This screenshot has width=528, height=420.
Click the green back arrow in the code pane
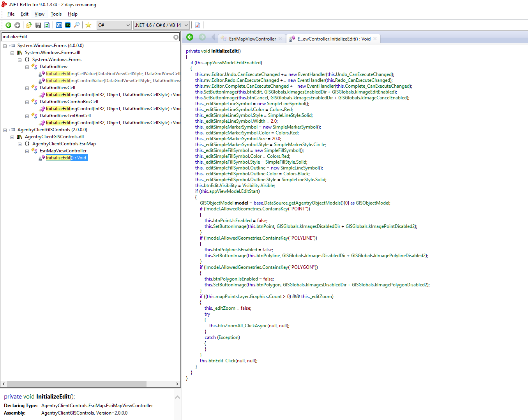click(x=190, y=37)
